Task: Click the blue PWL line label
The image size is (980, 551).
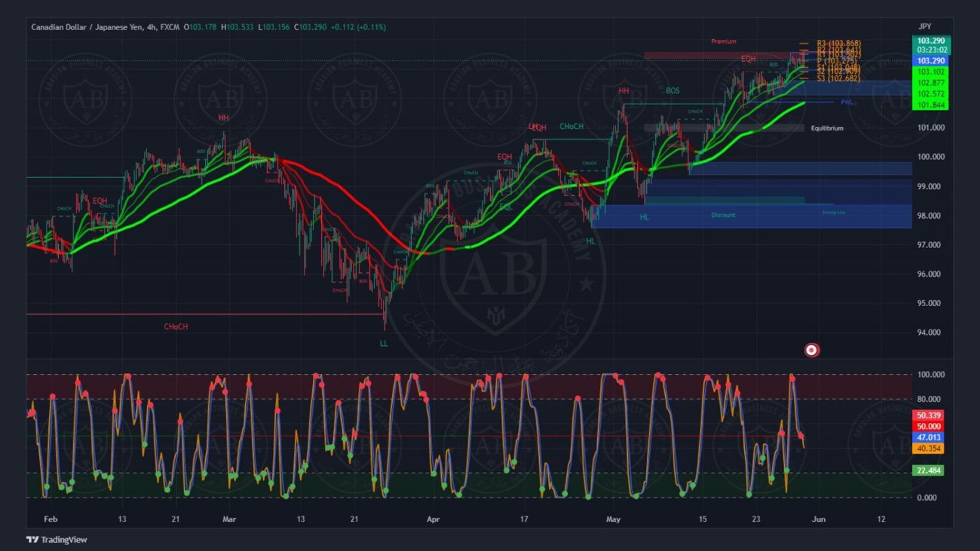Action: 847,102
